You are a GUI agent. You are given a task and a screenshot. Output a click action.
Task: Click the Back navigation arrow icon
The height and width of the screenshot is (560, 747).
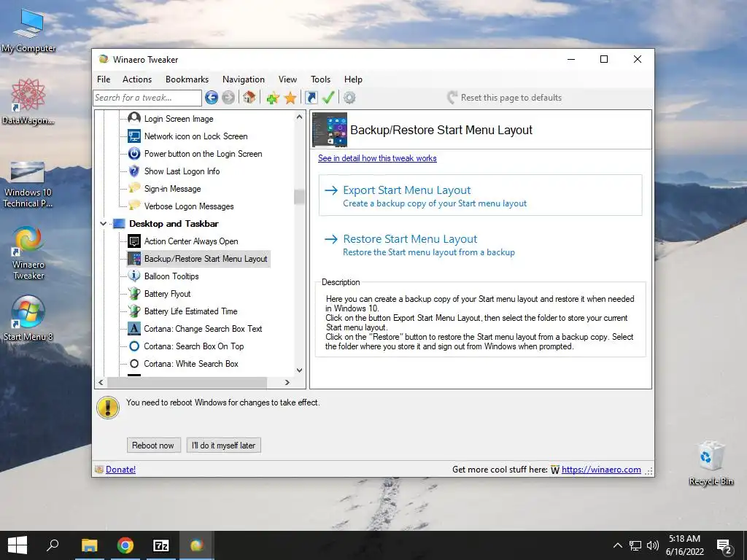pyautogui.click(x=212, y=98)
